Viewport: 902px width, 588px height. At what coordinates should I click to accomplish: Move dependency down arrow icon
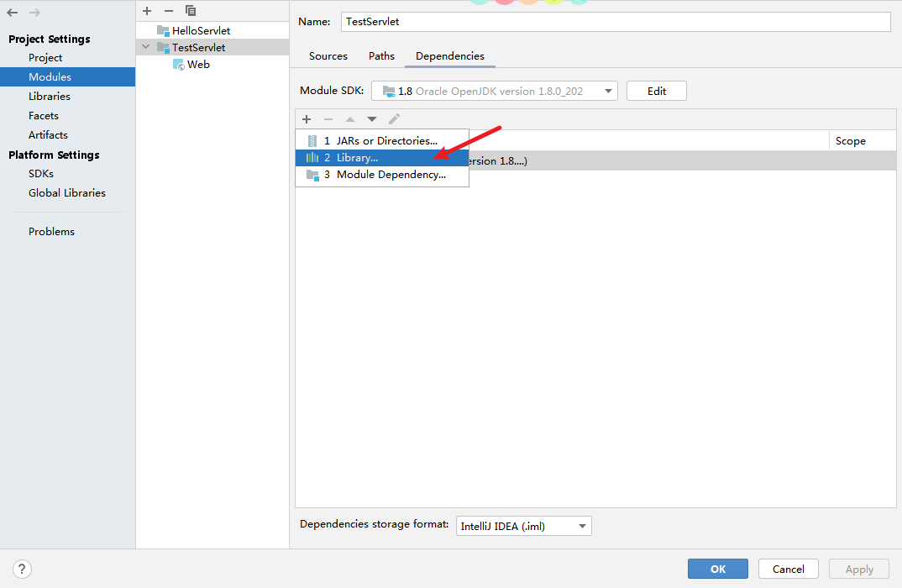coord(372,119)
